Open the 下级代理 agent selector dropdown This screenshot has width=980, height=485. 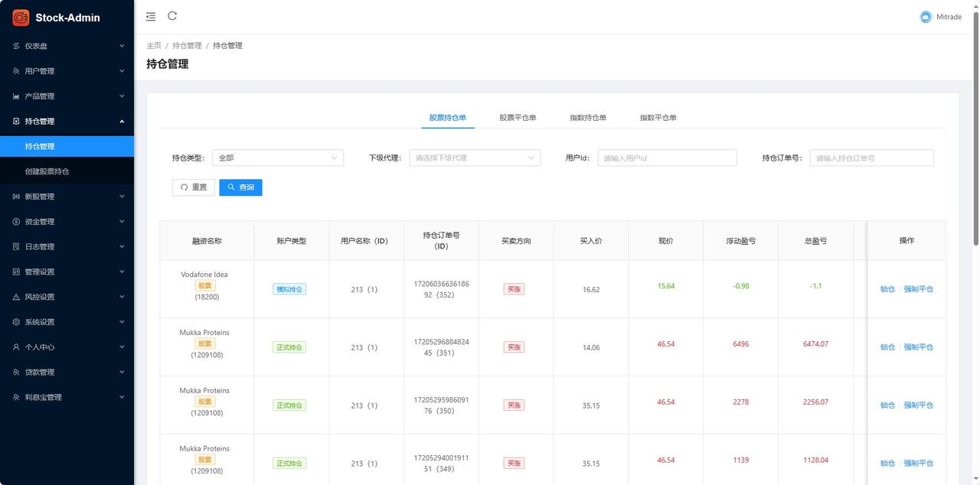(473, 158)
